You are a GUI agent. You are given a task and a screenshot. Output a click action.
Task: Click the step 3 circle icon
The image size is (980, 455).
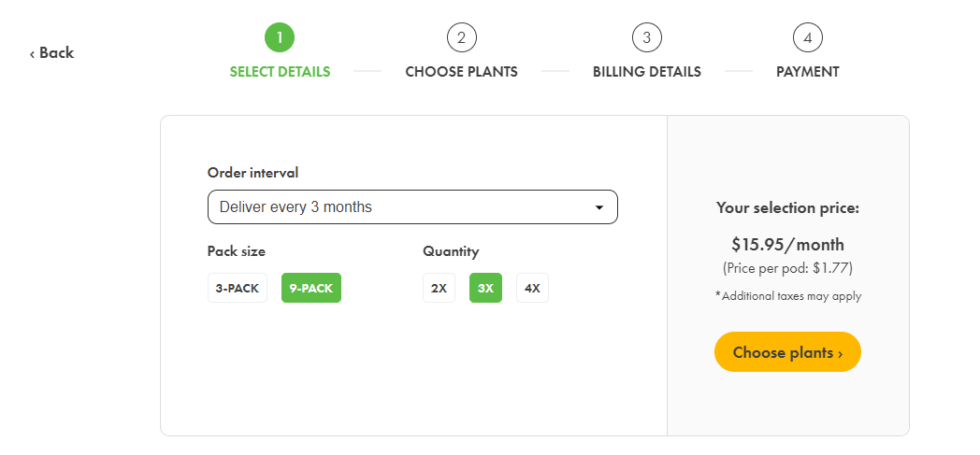tap(646, 38)
